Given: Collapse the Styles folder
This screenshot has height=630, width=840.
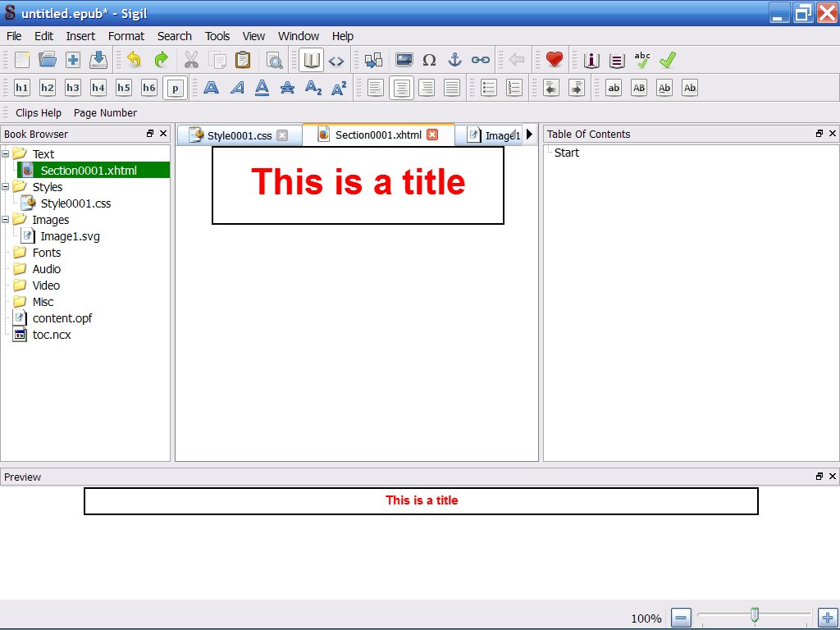Looking at the screenshot, I should (6, 187).
